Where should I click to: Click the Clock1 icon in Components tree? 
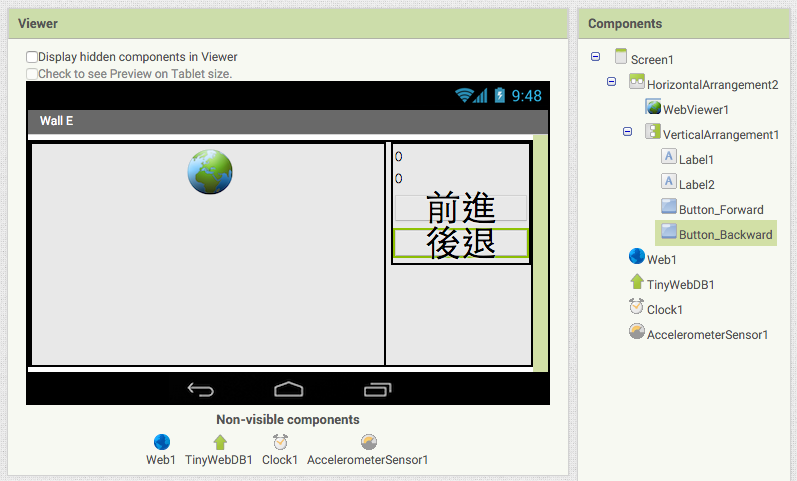(x=636, y=306)
